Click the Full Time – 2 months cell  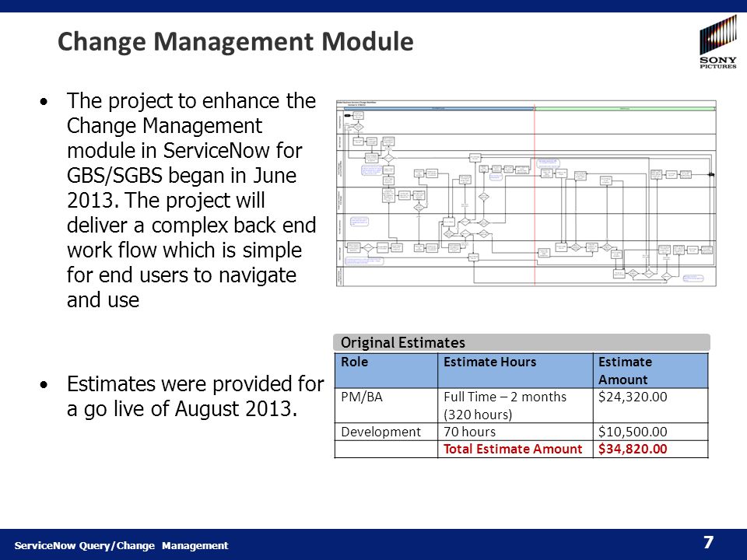[515, 406]
